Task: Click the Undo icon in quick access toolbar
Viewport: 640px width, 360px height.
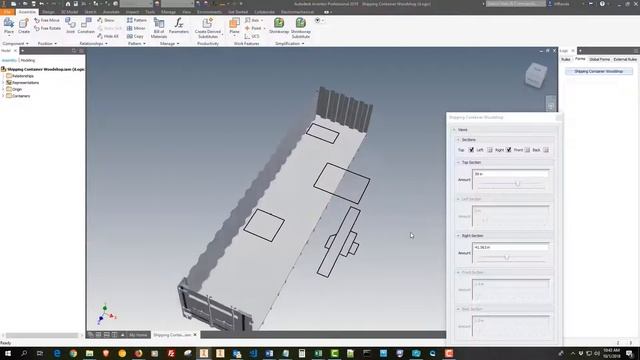Action: (x=41, y=4)
